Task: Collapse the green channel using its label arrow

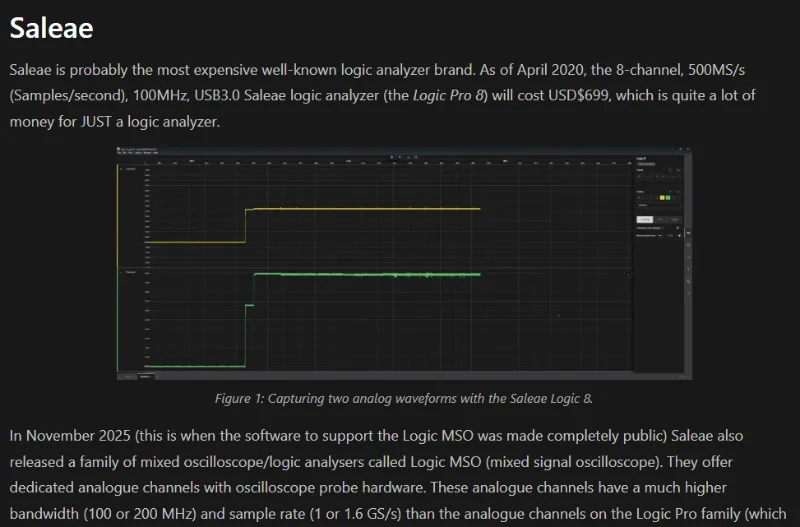Action: coord(122,272)
